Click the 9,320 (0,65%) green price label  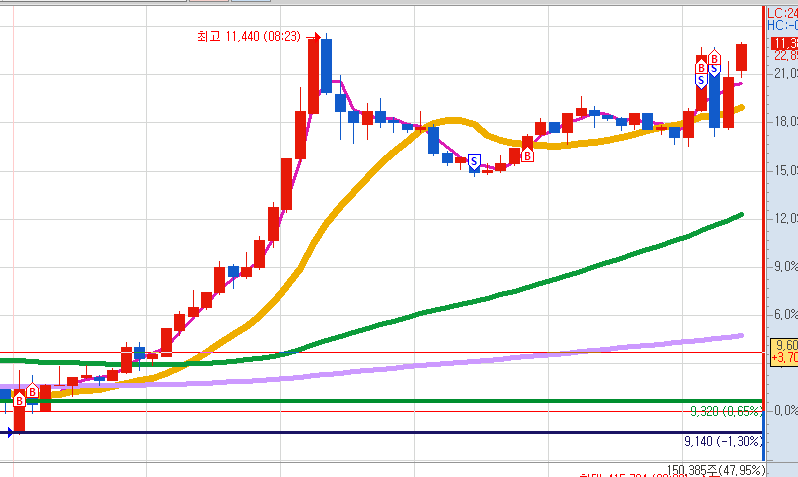(x=726, y=411)
